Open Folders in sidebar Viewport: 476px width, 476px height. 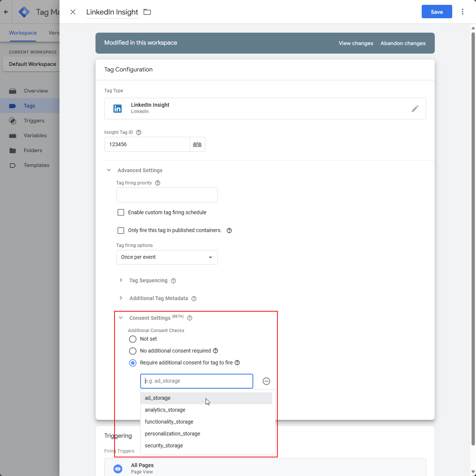coord(33,150)
